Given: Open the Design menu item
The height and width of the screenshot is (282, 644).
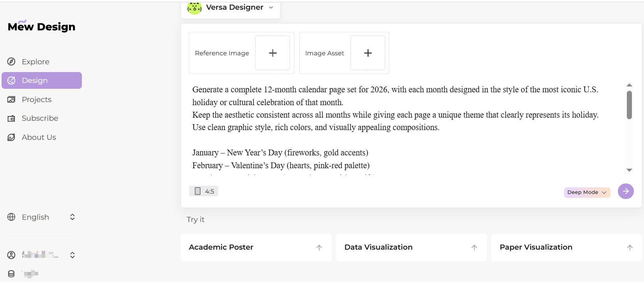Looking at the screenshot, I should [x=42, y=80].
